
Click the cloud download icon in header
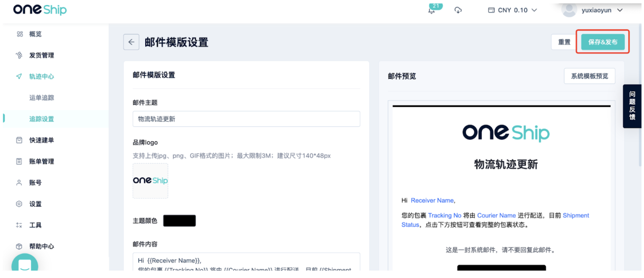(458, 10)
